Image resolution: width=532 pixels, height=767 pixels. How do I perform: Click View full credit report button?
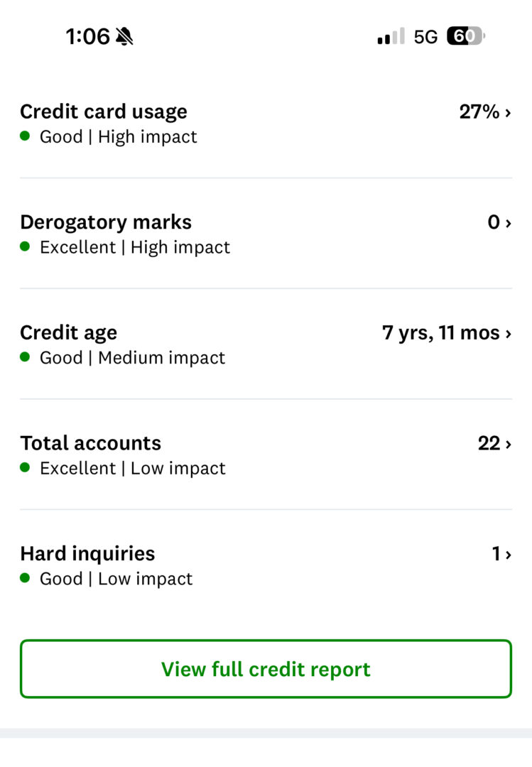(266, 669)
